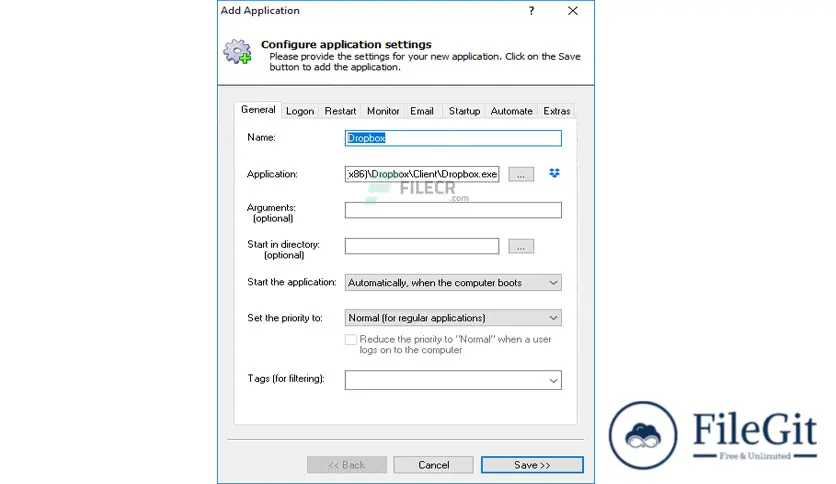Focus the Start in directory field

pyautogui.click(x=422, y=246)
